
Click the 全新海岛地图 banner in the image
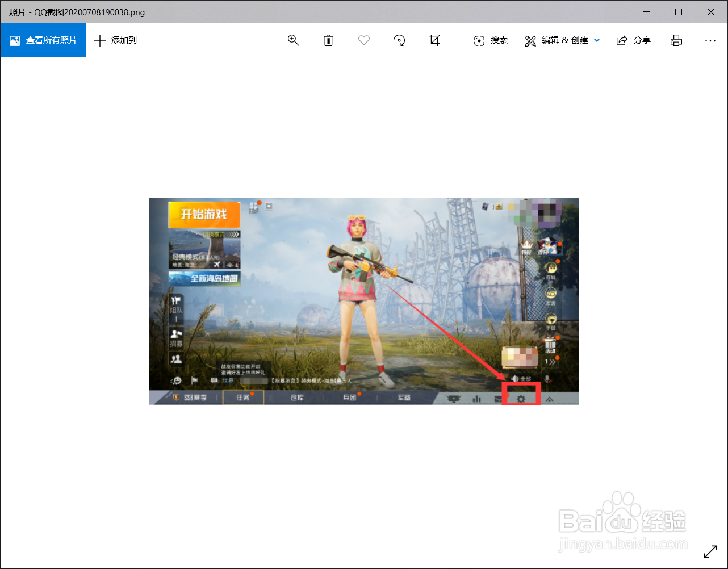(x=204, y=278)
